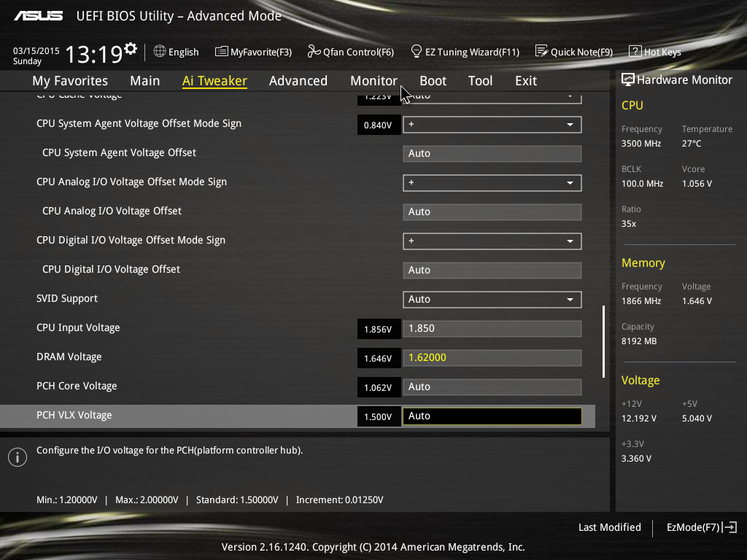
Task: Select the PCH Core Voltage row label
Action: click(x=77, y=386)
